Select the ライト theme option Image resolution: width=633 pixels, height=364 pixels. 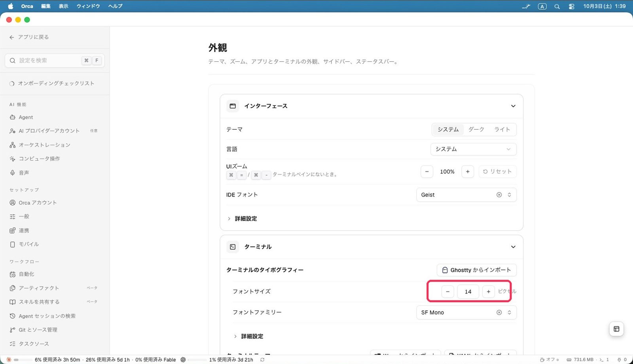point(502,129)
